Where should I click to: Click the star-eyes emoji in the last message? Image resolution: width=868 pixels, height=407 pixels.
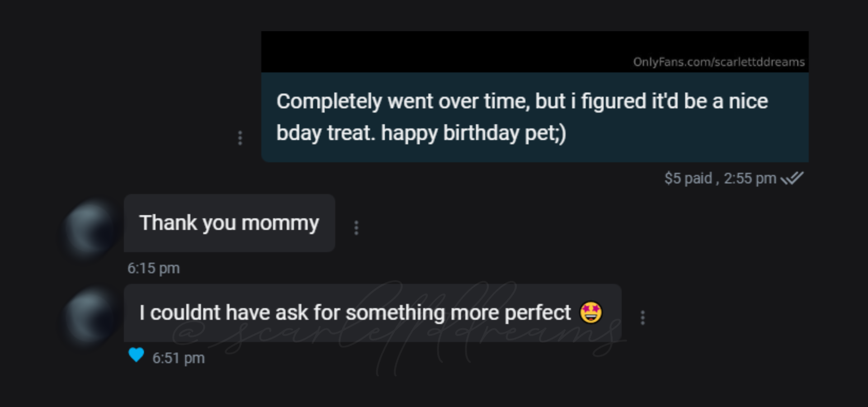(591, 312)
